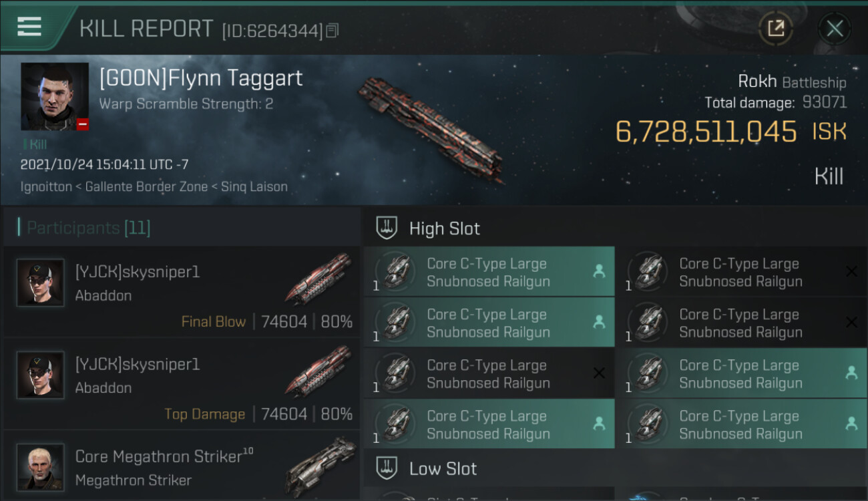Screen dimensions: 868x501
Task: Select first left-column Snubnosed Railgun
Action: point(489,273)
